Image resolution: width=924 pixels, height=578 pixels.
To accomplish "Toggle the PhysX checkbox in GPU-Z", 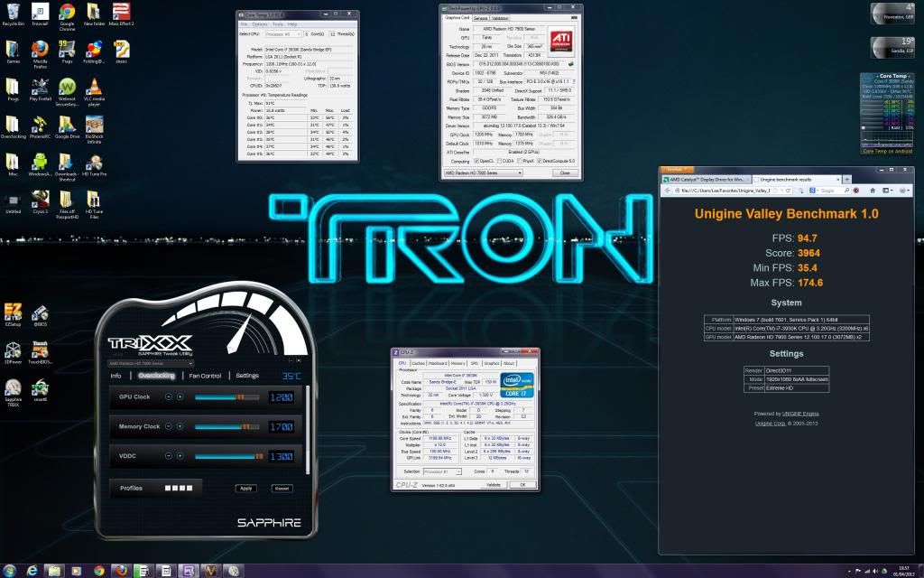I will [x=519, y=161].
